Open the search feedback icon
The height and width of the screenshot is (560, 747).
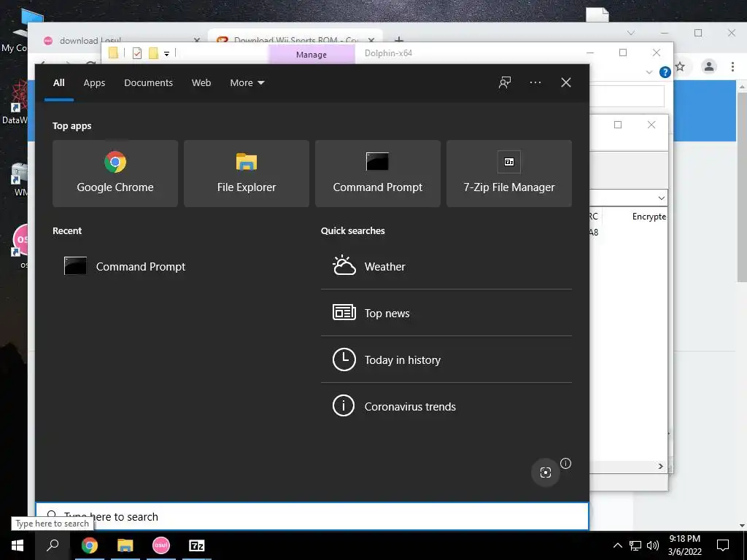pos(505,82)
